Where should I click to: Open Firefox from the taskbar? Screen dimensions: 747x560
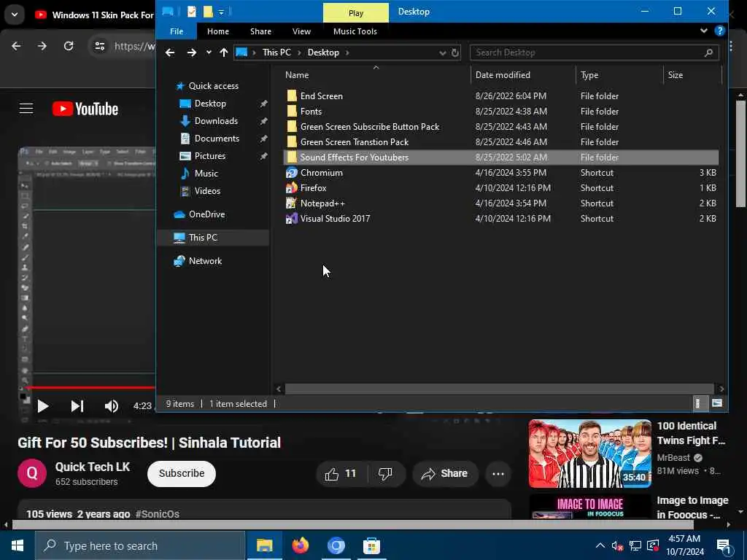click(300, 545)
